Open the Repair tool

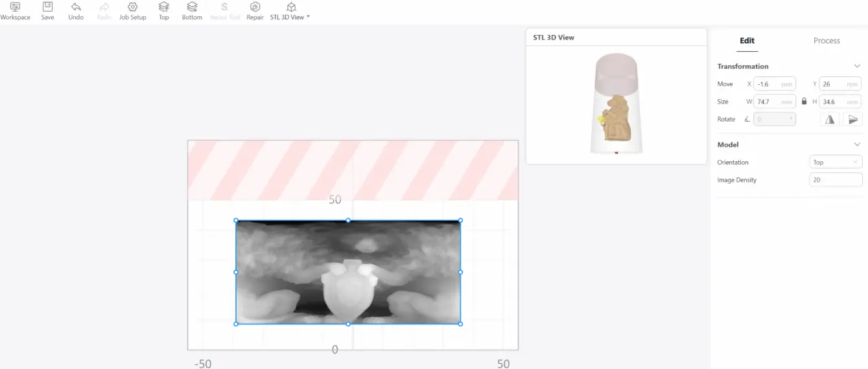255,11
